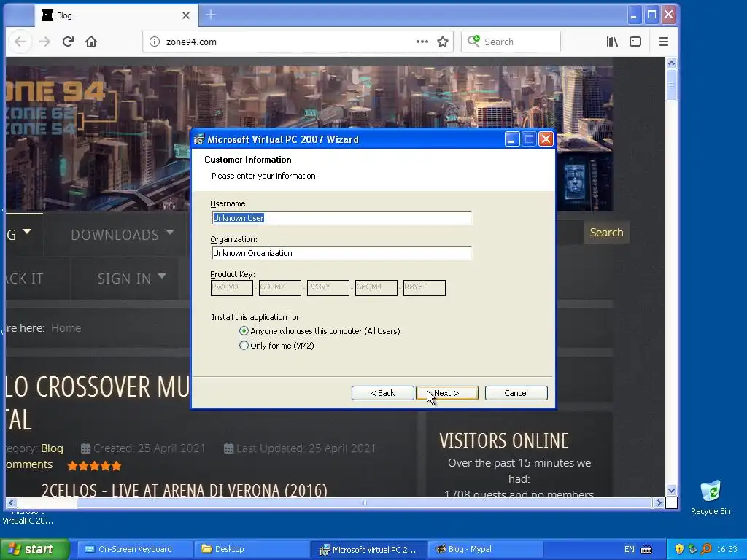The height and width of the screenshot is (560, 747).
Task: Go back with the browser back arrow
Action: [x=20, y=42]
